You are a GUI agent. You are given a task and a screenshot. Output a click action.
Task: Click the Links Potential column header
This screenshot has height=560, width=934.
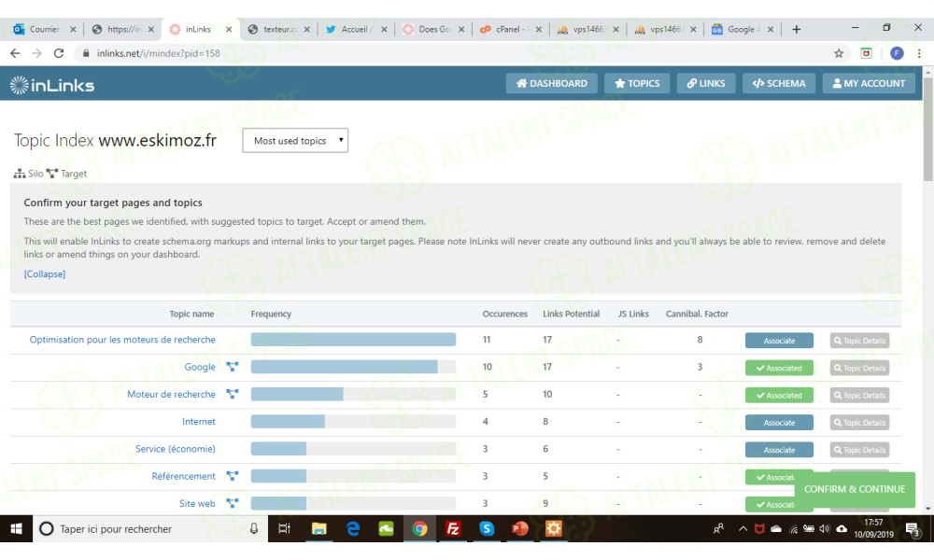[572, 314]
